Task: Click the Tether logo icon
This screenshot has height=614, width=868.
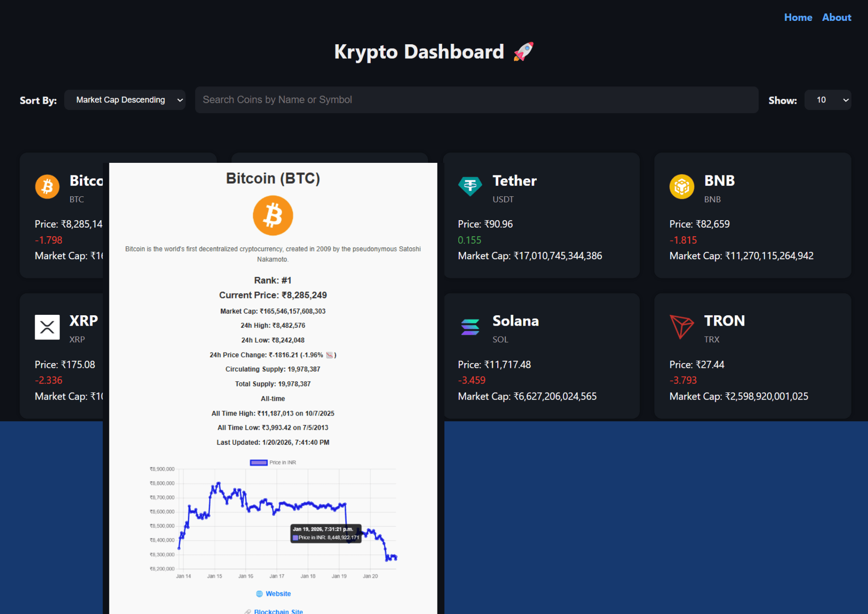Action: [470, 187]
